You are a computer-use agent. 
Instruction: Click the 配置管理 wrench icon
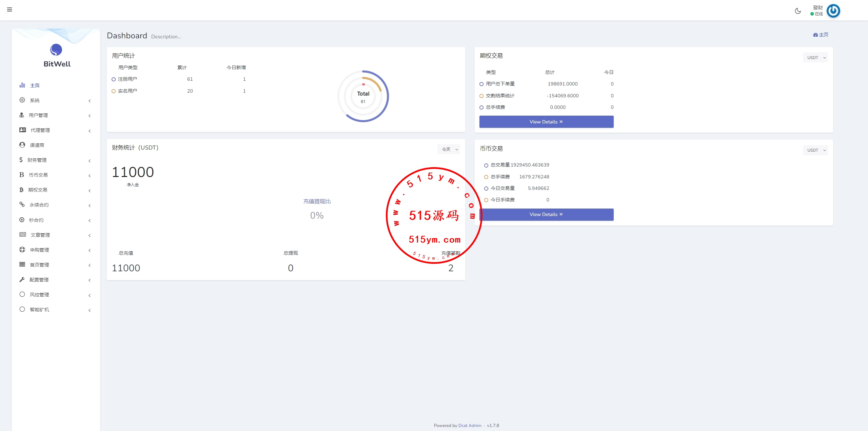click(x=22, y=279)
